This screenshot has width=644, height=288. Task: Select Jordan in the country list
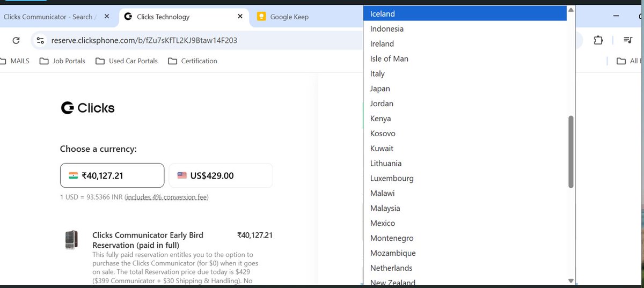coord(465,104)
